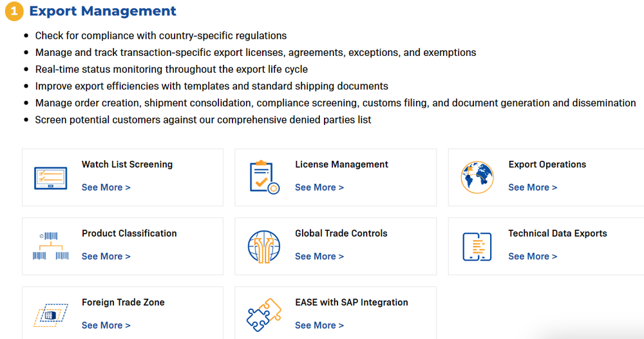644x339 pixels.
Task: Click the Export Operations title
Action: 547,164
